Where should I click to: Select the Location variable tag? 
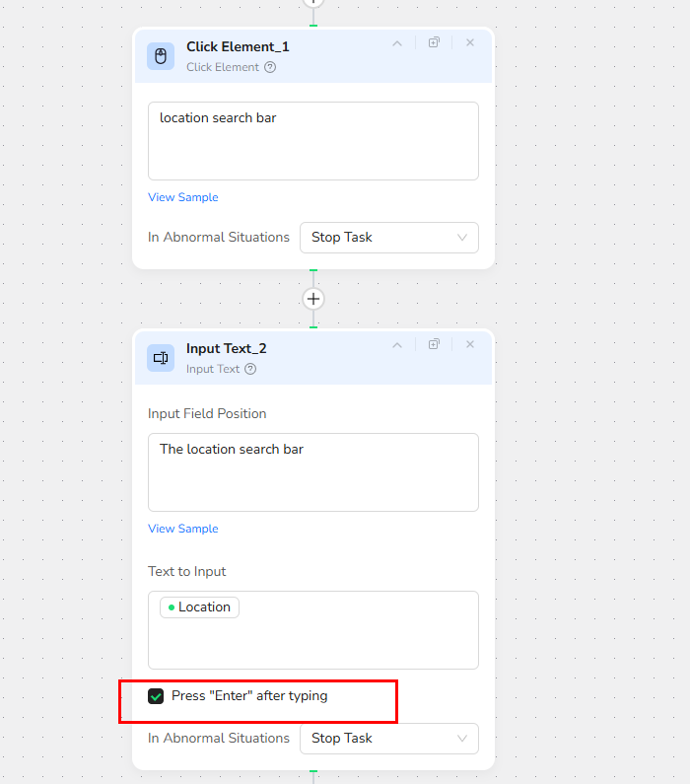tap(200, 607)
